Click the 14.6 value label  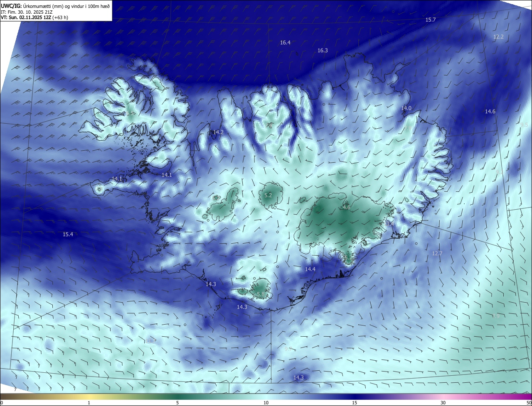click(x=490, y=111)
